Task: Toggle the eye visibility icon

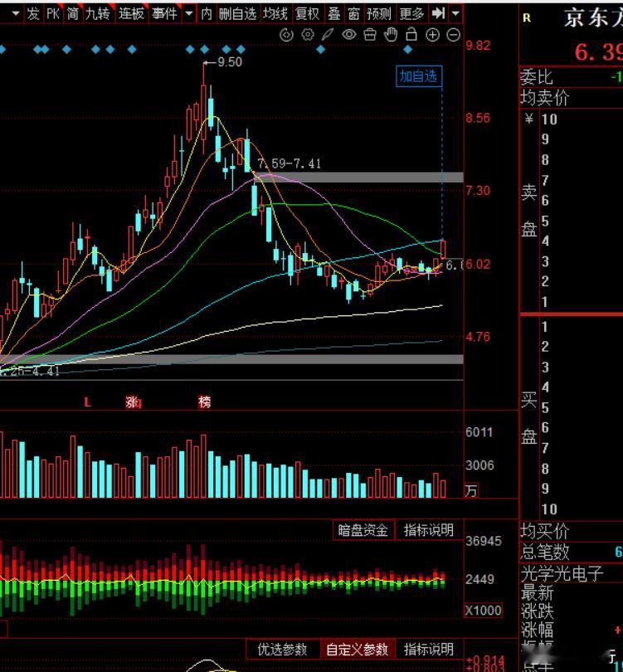Action: 348,35
